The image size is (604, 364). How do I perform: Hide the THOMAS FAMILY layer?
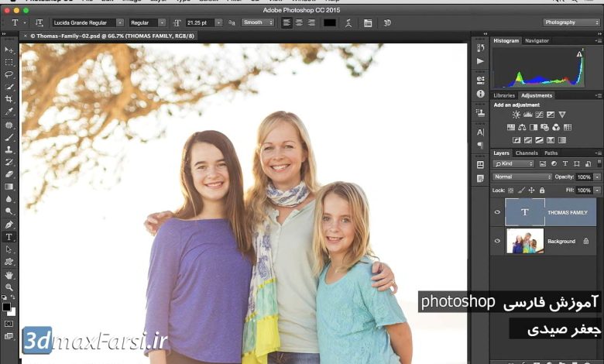pyautogui.click(x=497, y=212)
